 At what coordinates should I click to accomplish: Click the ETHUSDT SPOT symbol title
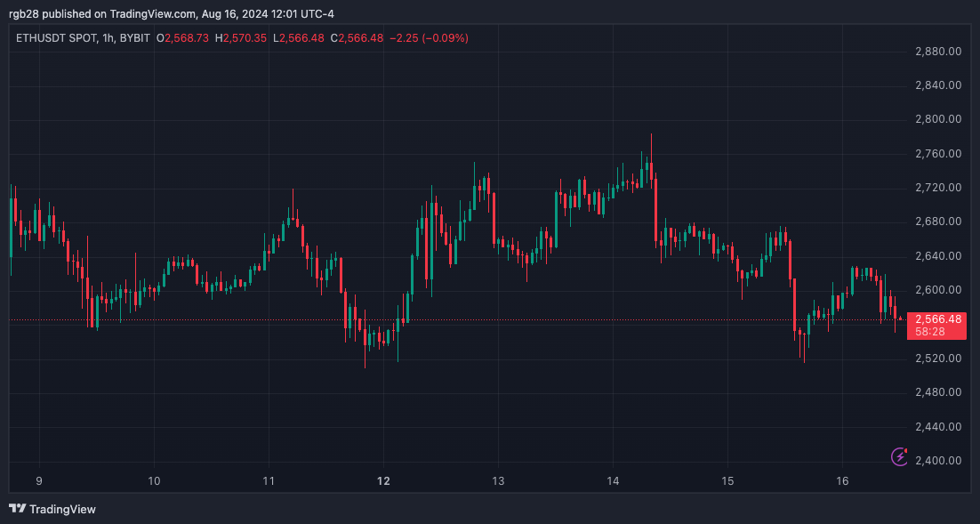pyautogui.click(x=57, y=38)
